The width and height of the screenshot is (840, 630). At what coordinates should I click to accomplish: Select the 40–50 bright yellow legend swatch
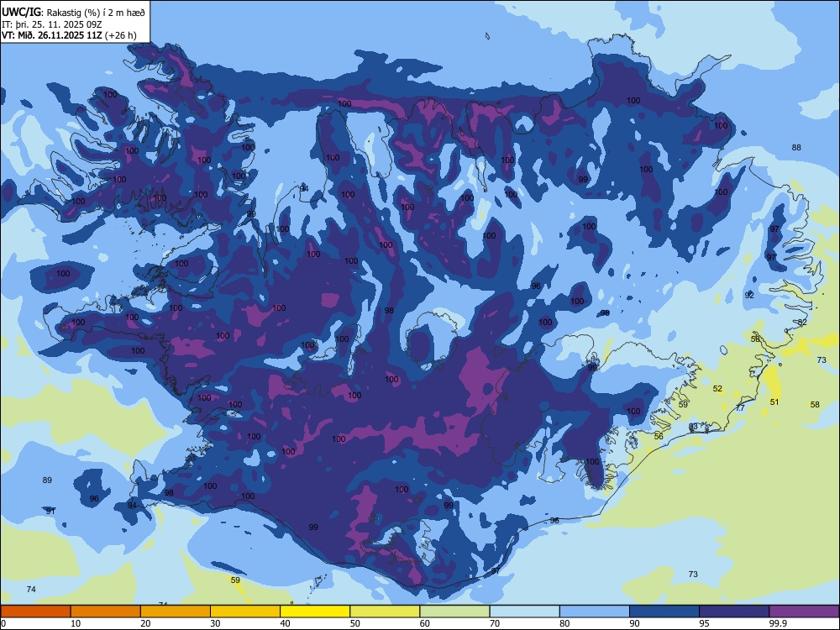315,612
